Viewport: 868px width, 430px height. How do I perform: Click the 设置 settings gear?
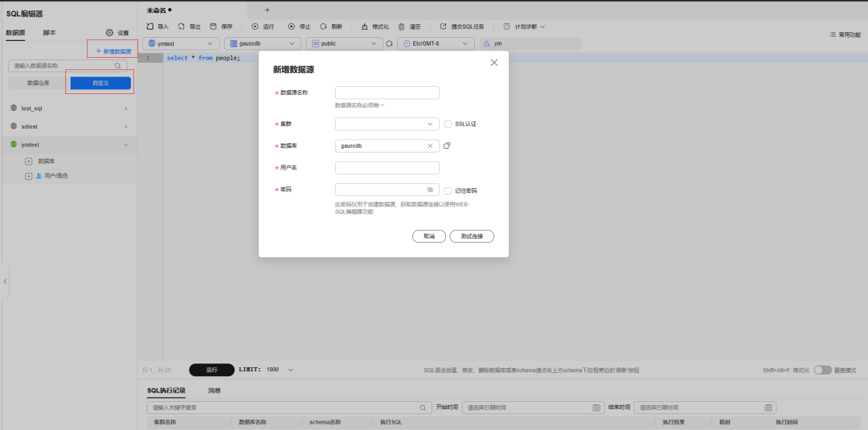tap(117, 33)
